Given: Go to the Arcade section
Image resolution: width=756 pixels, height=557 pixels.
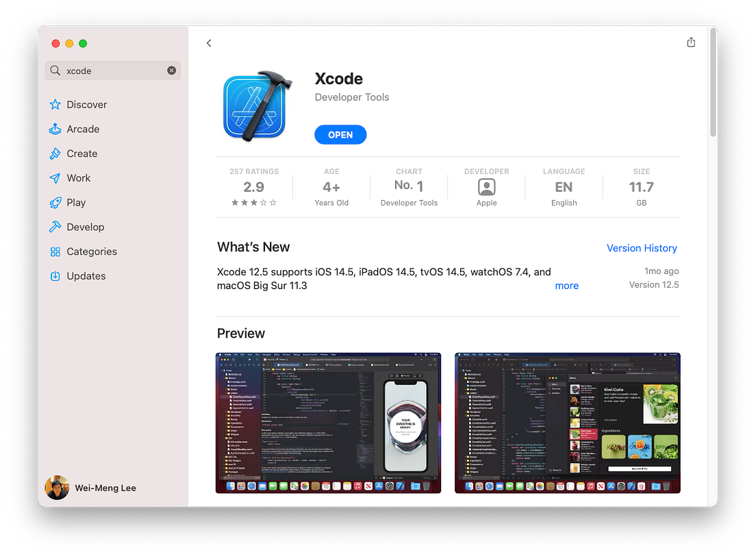Looking at the screenshot, I should [x=83, y=129].
